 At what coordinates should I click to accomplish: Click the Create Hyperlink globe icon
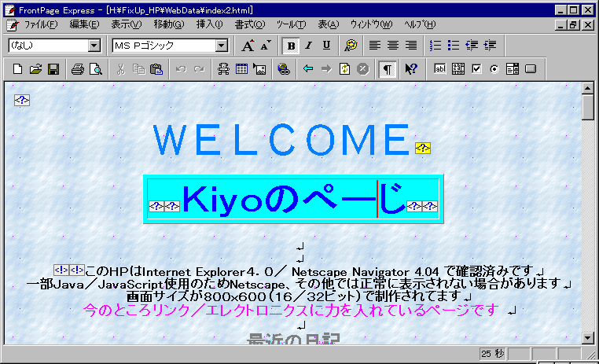pyautogui.click(x=284, y=69)
